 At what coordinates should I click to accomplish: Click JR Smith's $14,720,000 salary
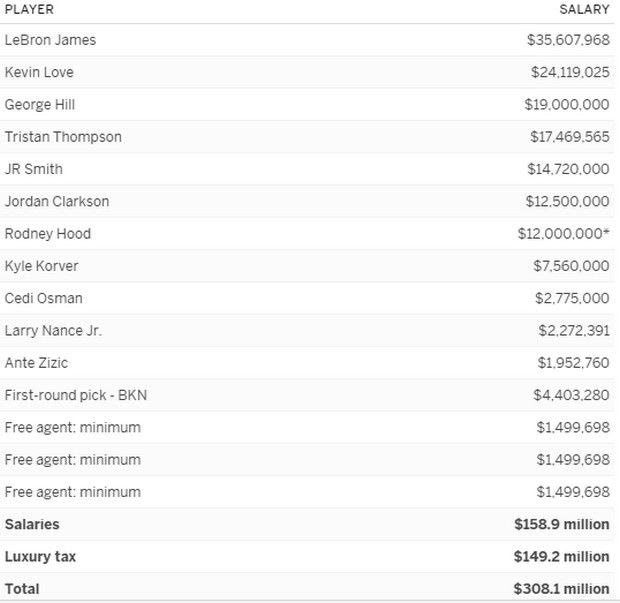(x=568, y=169)
